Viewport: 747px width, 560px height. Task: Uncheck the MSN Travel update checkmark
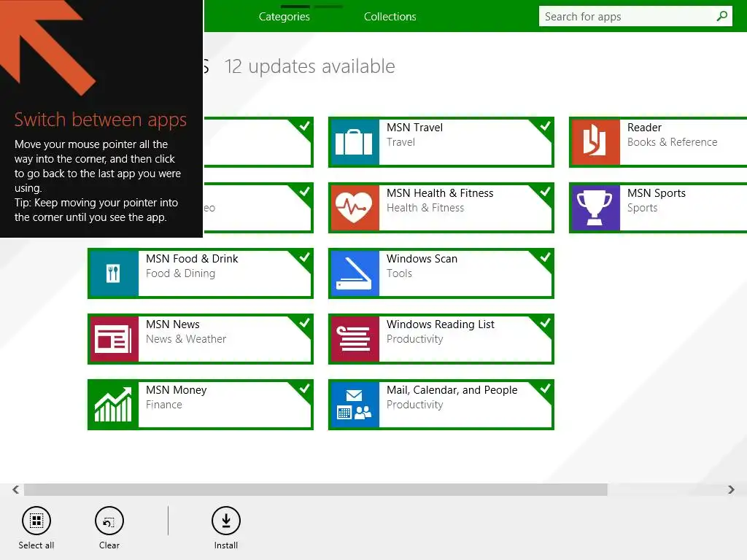(545, 125)
